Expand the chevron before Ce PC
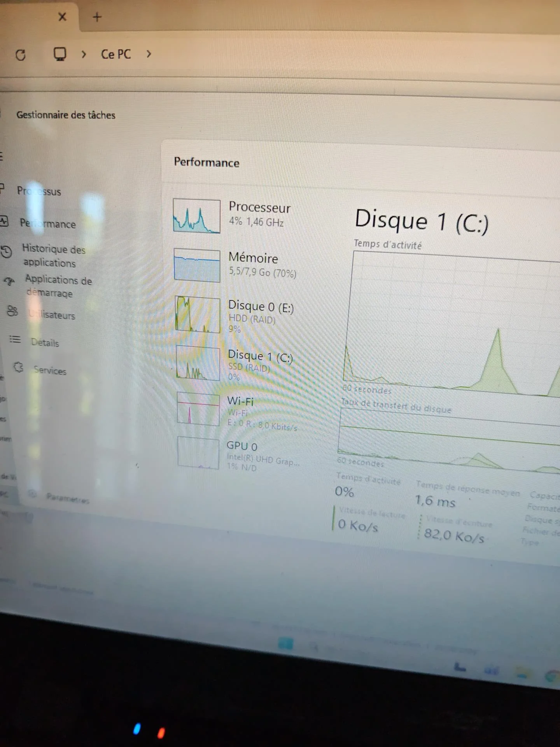The width and height of the screenshot is (560, 747). [x=84, y=54]
